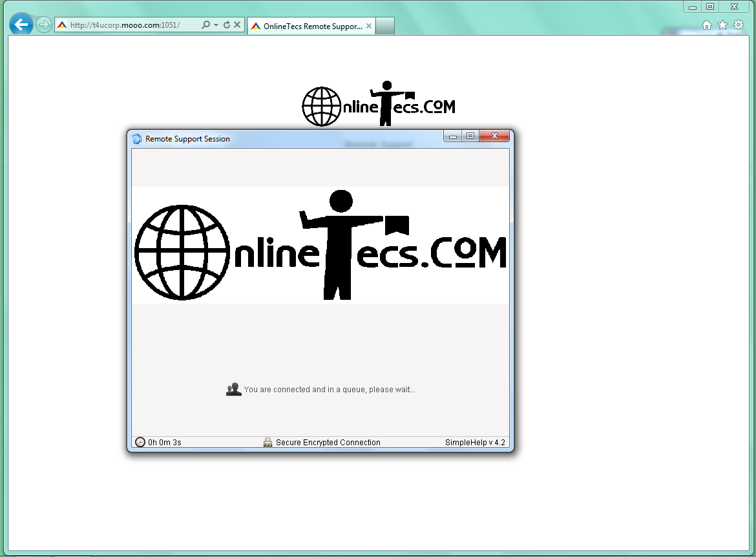Click the favicon on the OnlineTecs tab
The width and height of the screenshot is (756, 557).
[x=255, y=26]
